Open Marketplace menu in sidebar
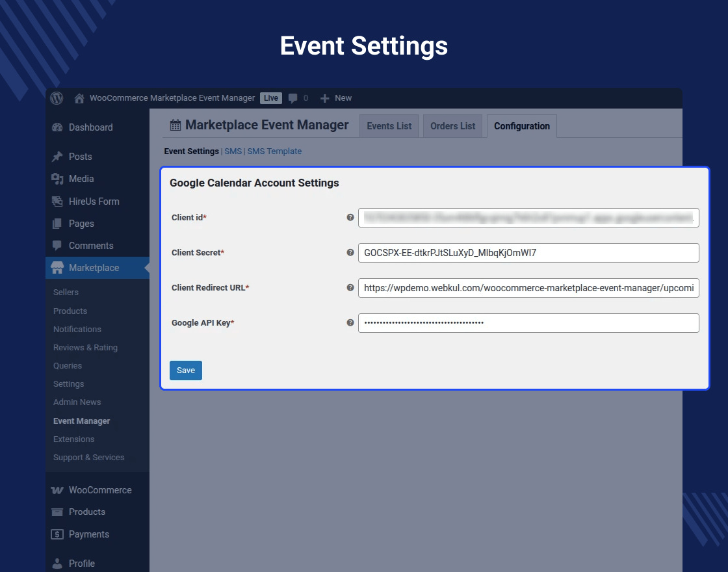This screenshot has width=728, height=572. (x=94, y=268)
